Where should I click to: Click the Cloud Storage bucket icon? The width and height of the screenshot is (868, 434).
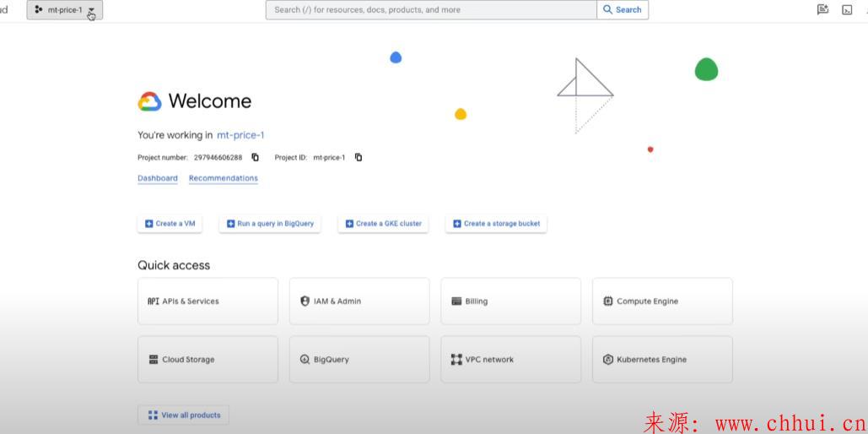click(154, 359)
